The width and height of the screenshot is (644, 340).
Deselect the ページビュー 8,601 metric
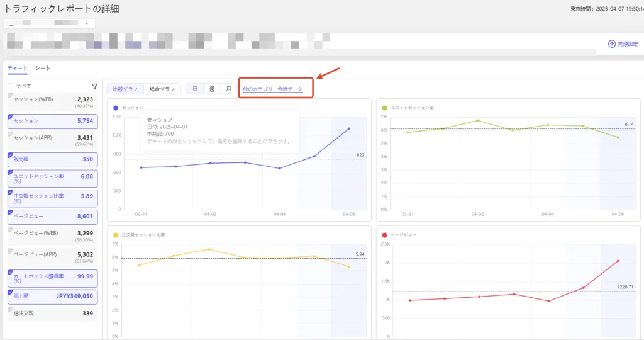coord(53,217)
